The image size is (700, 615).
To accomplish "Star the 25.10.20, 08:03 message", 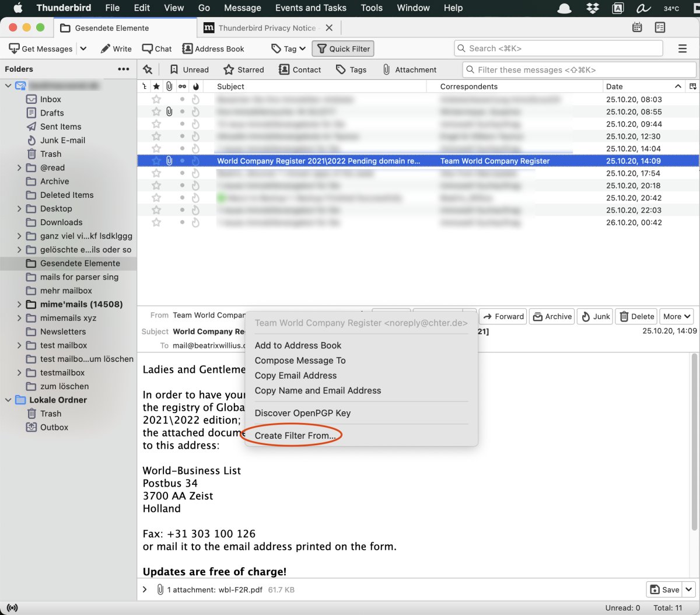I will (x=156, y=99).
